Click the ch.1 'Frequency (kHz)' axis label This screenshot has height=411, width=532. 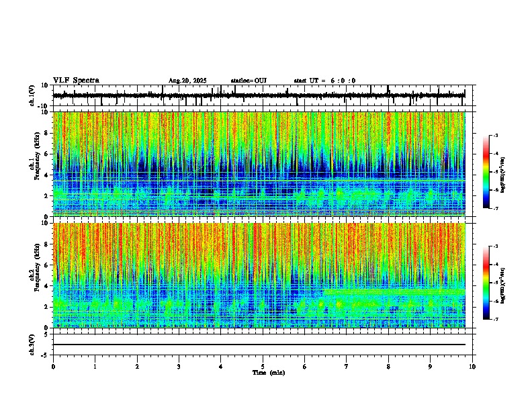(37, 156)
